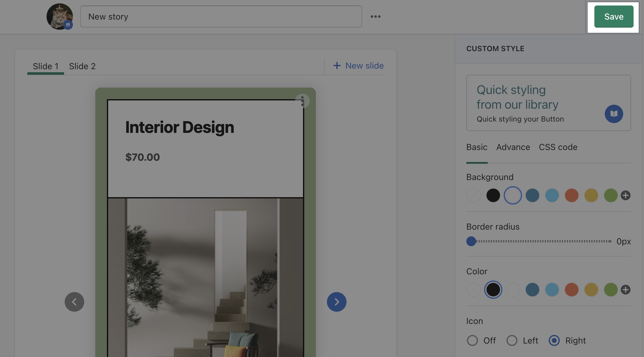Image resolution: width=644 pixels, height=357 pixels.
Task: Click the interior staircase product image
Action: 206,277
